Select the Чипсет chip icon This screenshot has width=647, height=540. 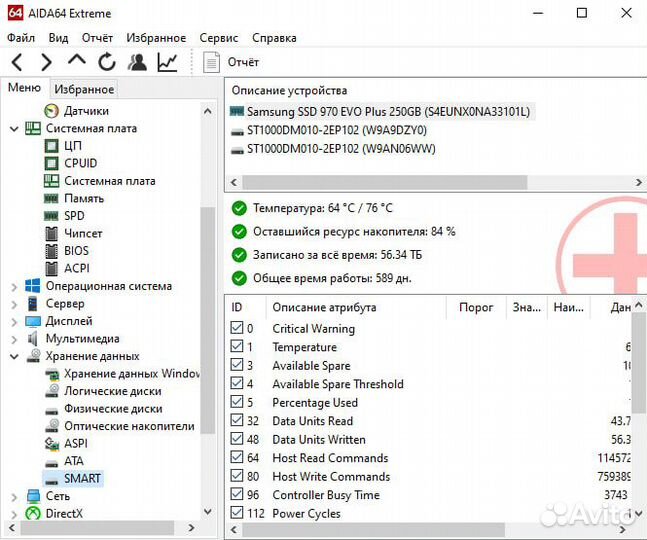(x=51, y=233)
